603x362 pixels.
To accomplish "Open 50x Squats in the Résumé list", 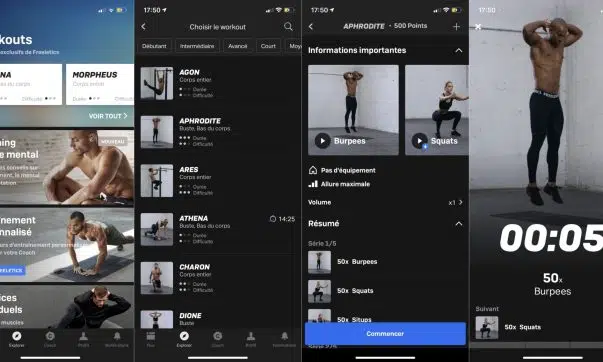I will point(385,291).
